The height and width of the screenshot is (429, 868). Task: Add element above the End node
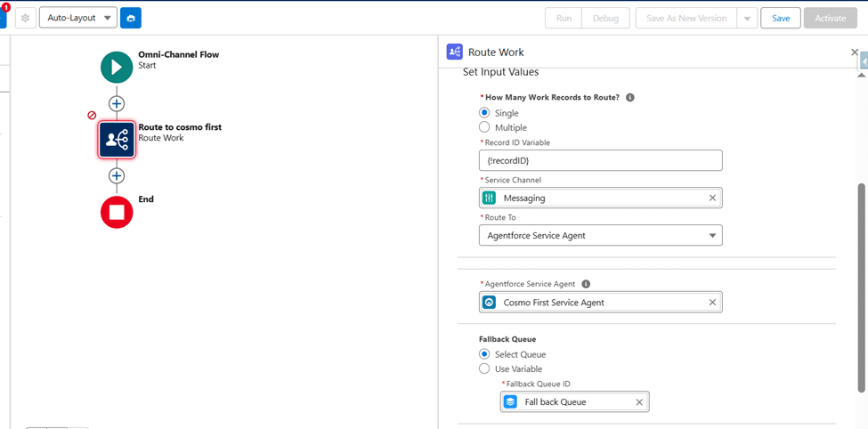coord(117,176)
